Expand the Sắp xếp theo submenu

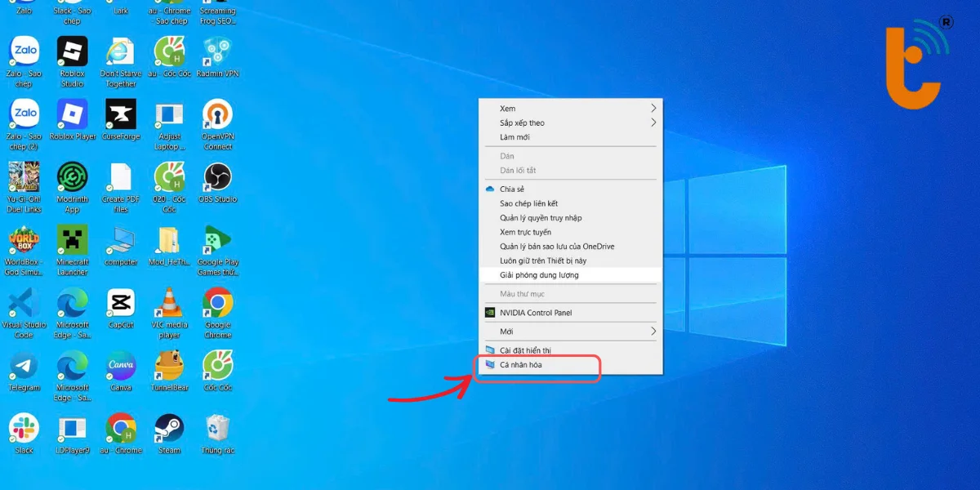[570, 123]
